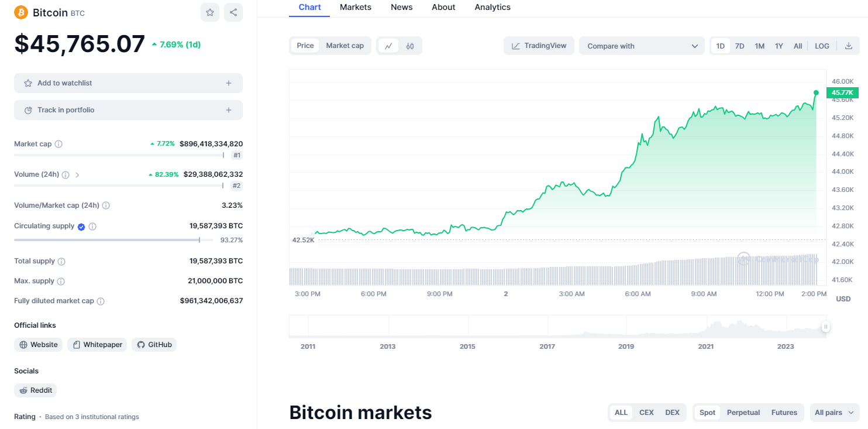The image size is (868, 429).
Task: Click the Volume (24h) info icon
Action: pyautogui.click(x=66, y=174)
